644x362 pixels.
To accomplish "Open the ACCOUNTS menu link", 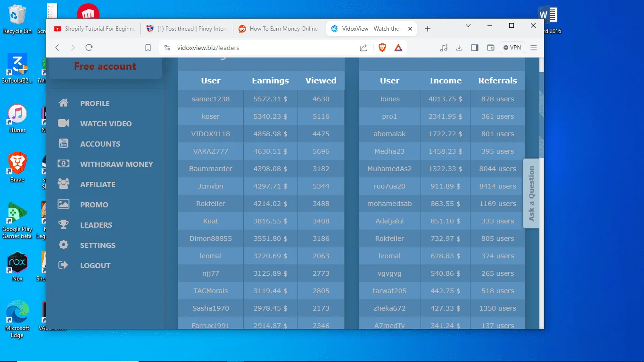I will point(100,144).
